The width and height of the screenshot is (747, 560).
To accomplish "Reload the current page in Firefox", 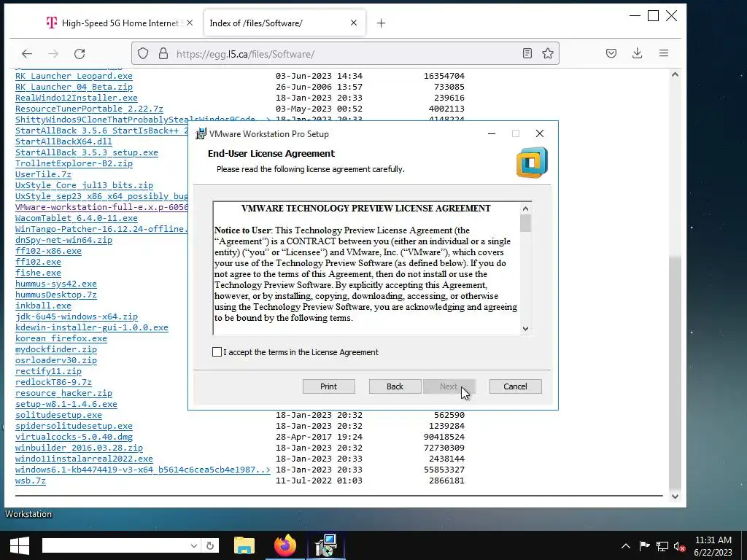I will click(x=80, y=53).
